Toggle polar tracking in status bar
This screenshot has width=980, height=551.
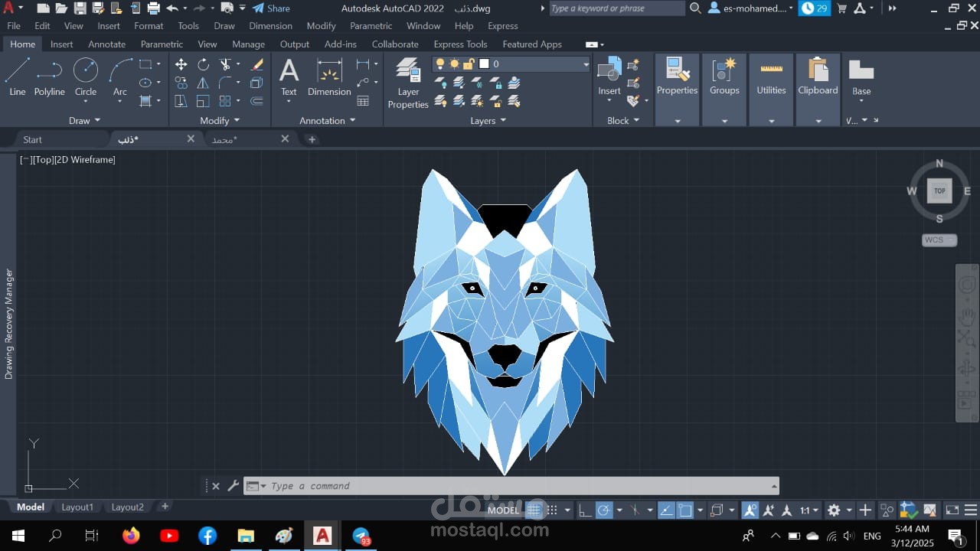pos(604,510)
